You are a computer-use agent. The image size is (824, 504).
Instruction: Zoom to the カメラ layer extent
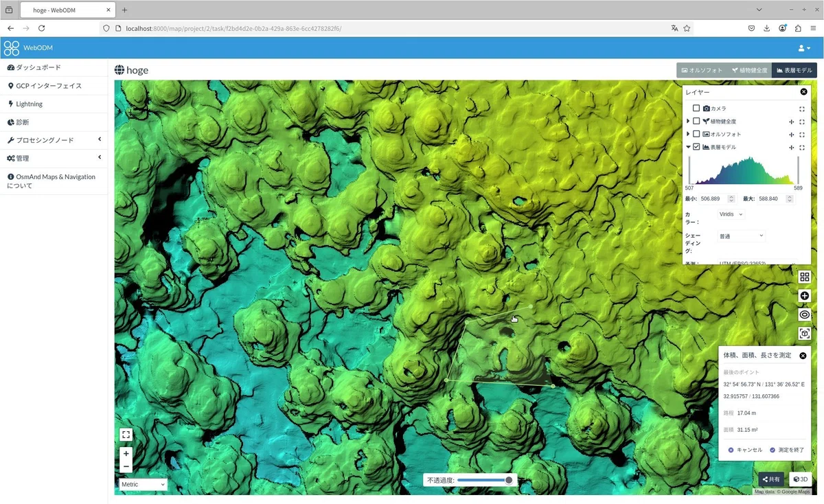point(802,108)
